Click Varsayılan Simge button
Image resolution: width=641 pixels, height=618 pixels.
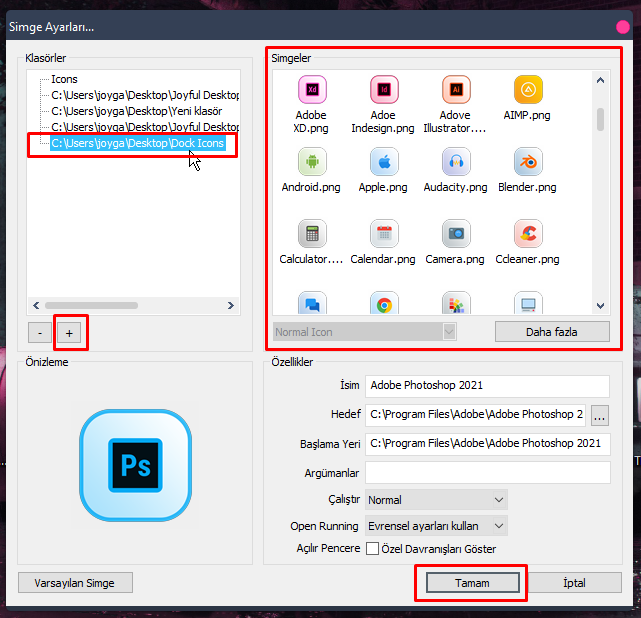(x=75, y=582)
